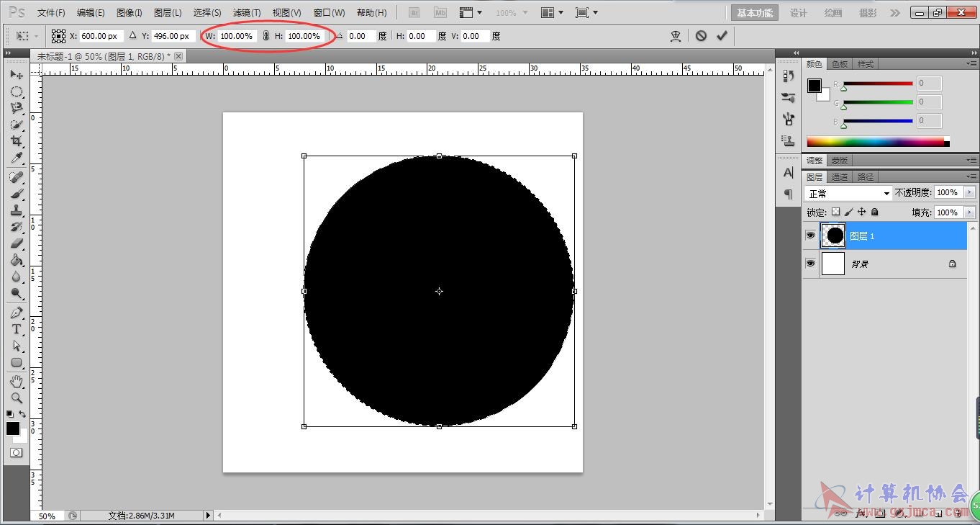Viewport: 980px width, 525px height.
Task: Select the Polygonal Lasso tool
Action: click(x=16, y=108)
